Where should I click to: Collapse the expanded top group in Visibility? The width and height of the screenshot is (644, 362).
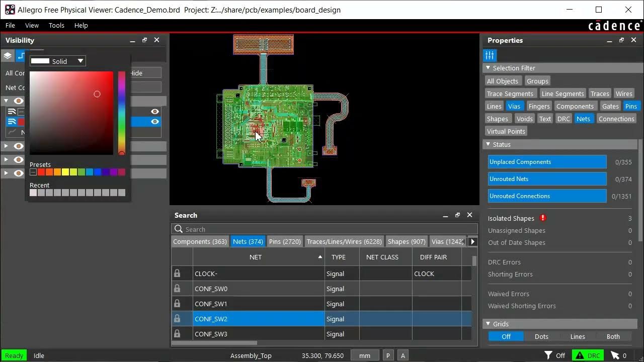tap(6, 101)
